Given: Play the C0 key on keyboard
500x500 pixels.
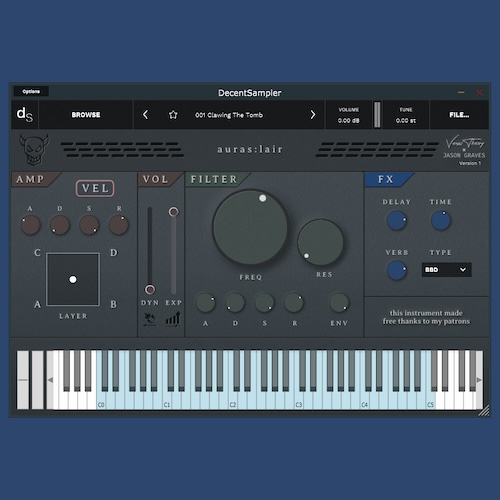Looking at the screenshot, I should pyautogui.click(x=101, y=400).
